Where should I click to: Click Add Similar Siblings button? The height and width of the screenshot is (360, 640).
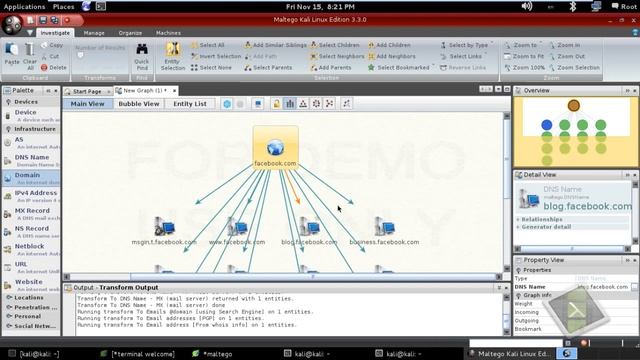point(276,45)
